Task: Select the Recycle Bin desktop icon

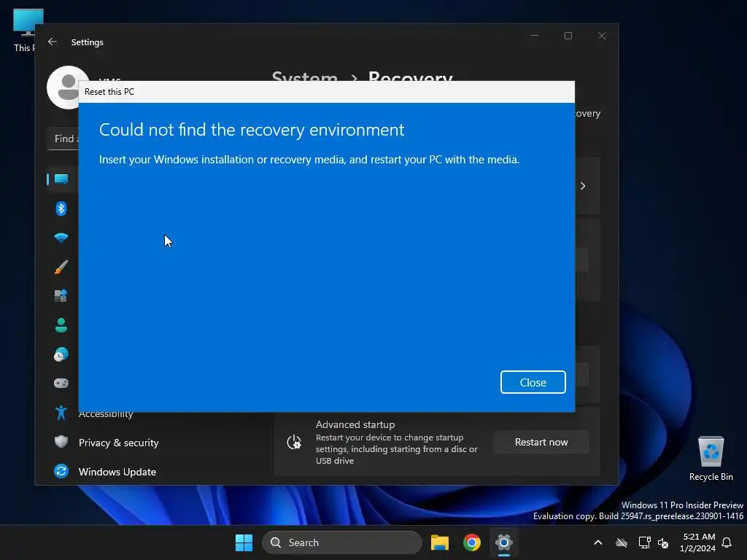Action: [x=711, y=459]
